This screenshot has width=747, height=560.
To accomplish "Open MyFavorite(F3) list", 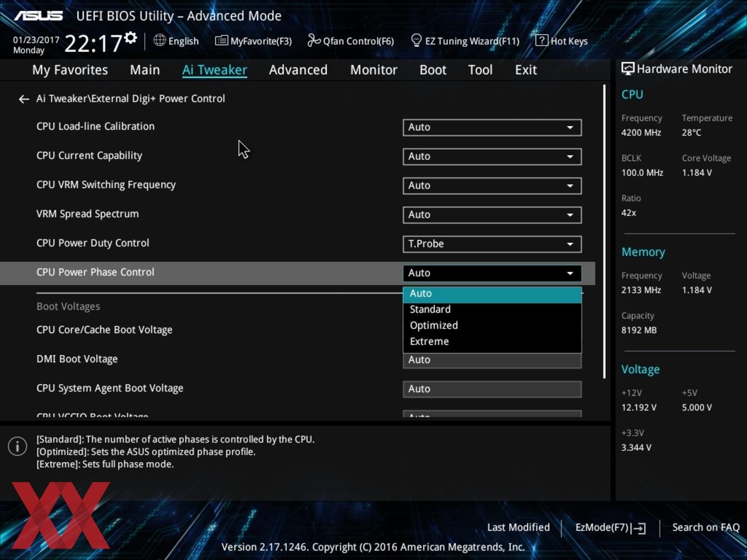I will pyautogui.click(x=253, y=41).
